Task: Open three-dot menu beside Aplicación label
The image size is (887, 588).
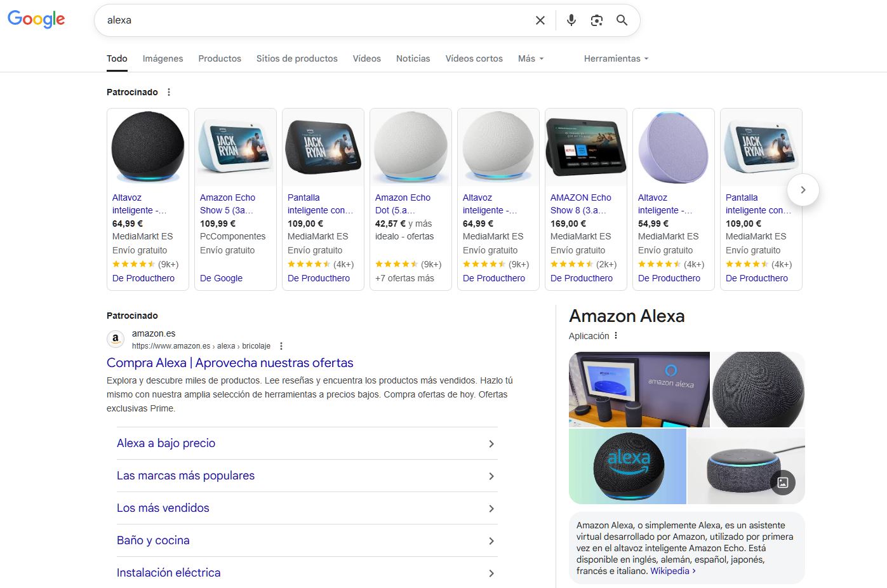Action: click(616, 336)
